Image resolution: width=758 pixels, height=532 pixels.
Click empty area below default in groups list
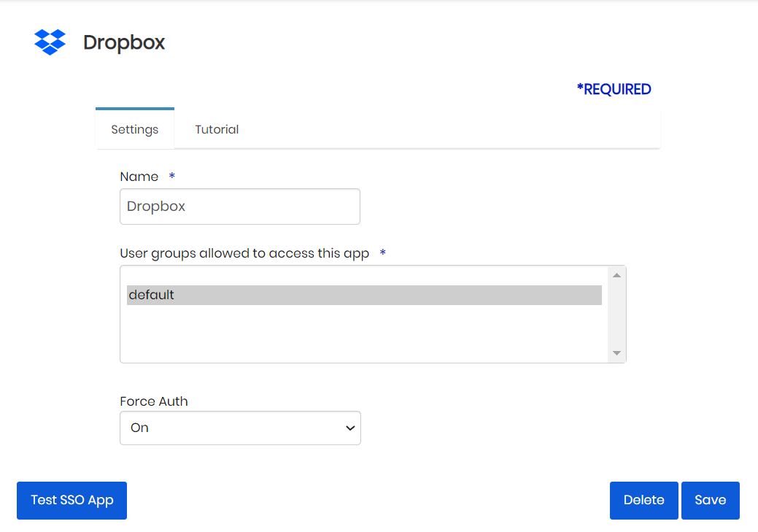(363, 332)
